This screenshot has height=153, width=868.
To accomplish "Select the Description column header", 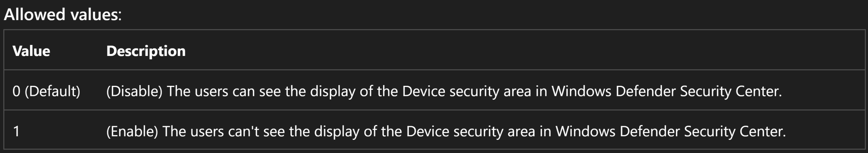I will click(x=146, y=51).
